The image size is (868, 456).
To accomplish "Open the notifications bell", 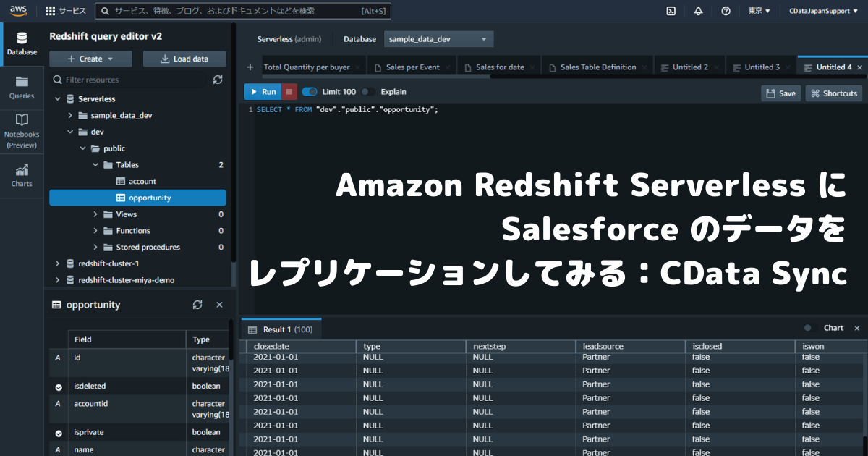I will [698, 11].
